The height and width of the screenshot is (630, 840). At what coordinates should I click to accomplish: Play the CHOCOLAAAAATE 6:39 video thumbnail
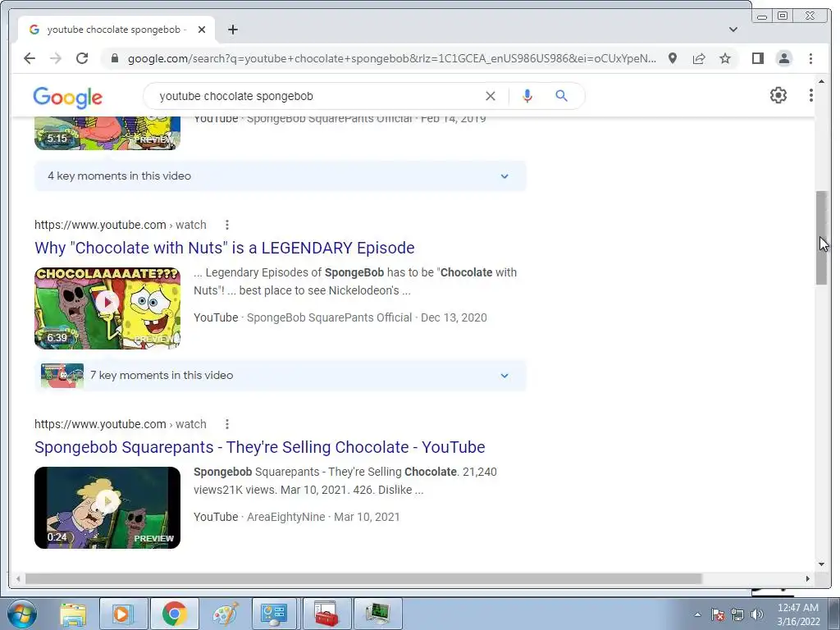107,308
